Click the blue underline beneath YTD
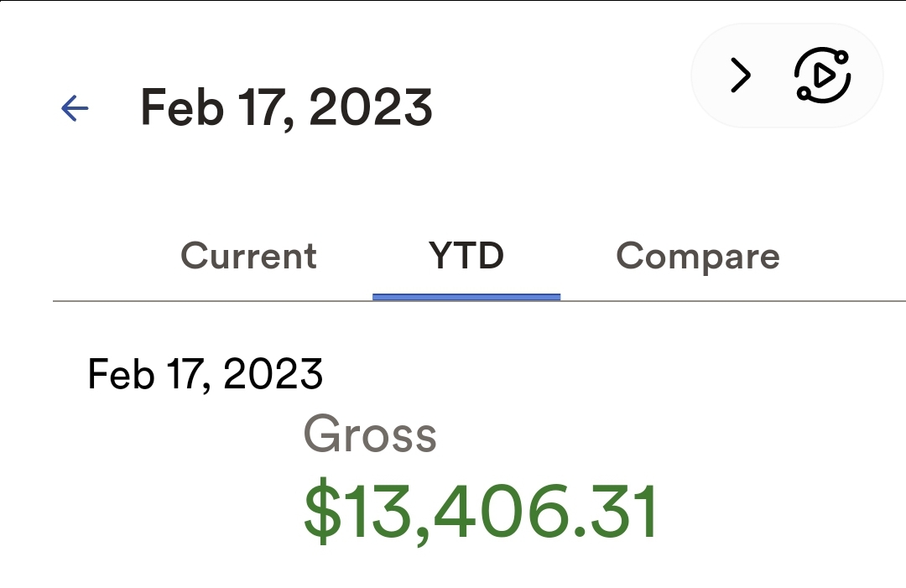Image resolution: width=906 pixels, height=588 pixels. coord(466,296)
